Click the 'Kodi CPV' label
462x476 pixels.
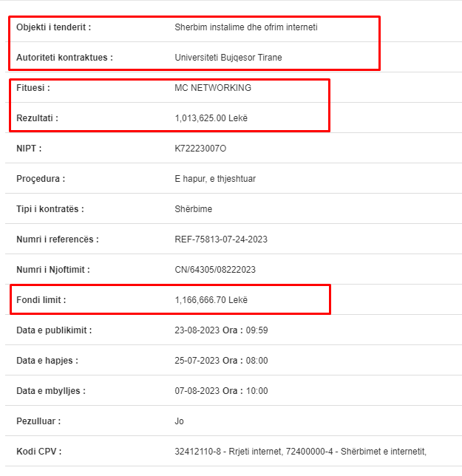pyautogui.click(x=39, y=452)
